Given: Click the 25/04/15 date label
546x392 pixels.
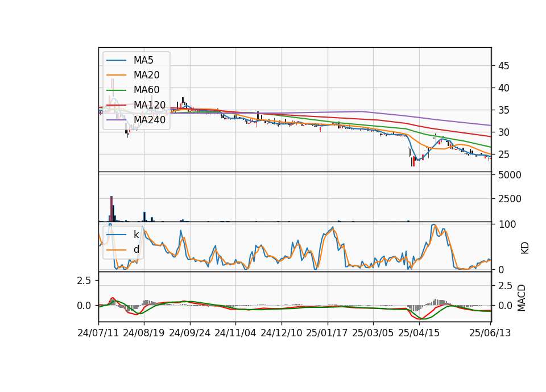Looking at the screenshot, I should tap(419, 333).
